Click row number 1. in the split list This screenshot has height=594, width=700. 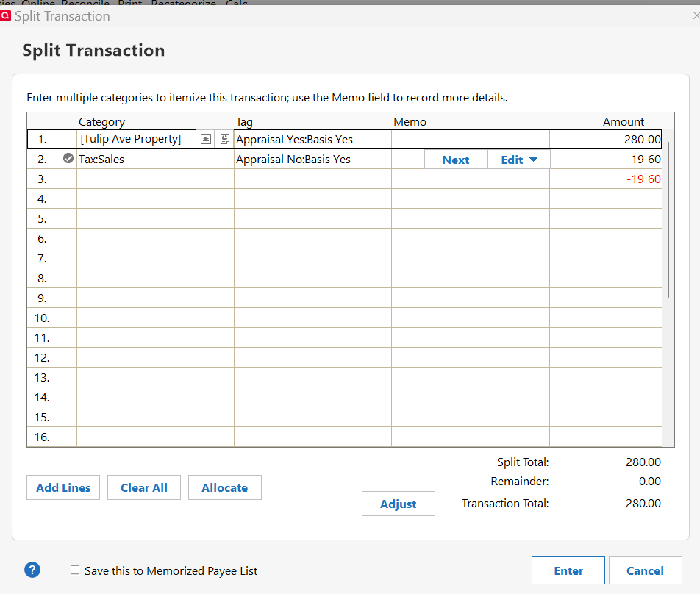click(x=42, y=139)
